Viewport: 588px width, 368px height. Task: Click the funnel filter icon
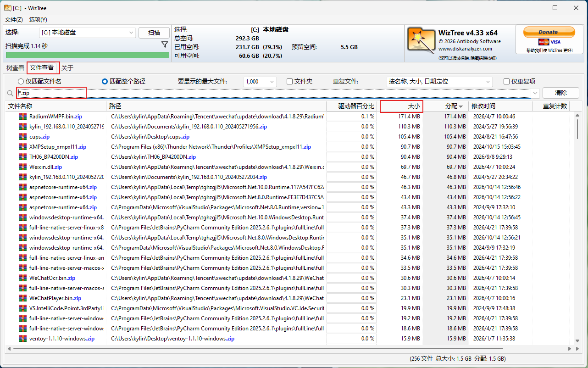click(x=165, y=45)
